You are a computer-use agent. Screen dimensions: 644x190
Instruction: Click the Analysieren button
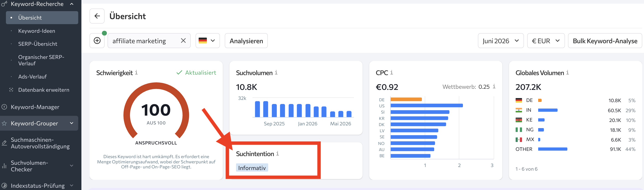click(246, 41)
